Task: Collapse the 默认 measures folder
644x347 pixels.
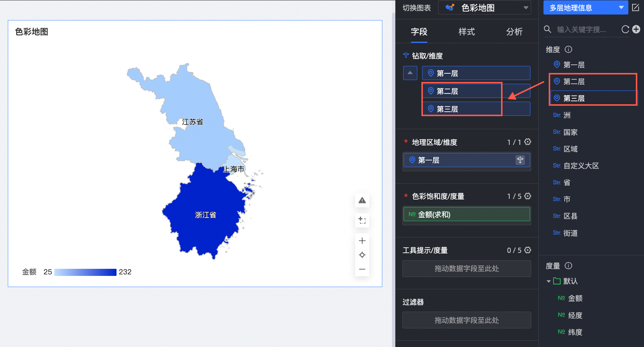Action: (549, 281)
